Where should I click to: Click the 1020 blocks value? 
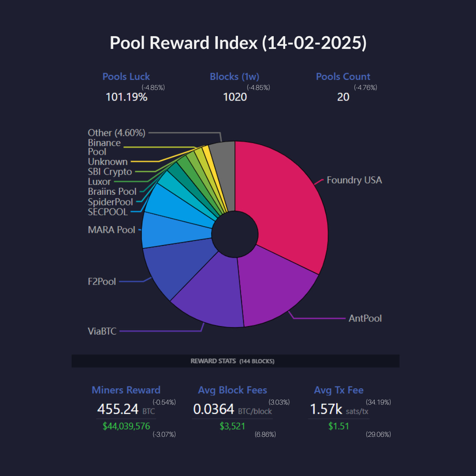(x=235, y=97)
